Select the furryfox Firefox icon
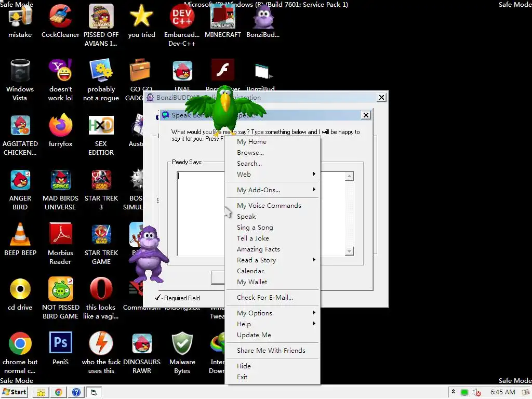Screen dimensions: 532x399 (x=60, y=130)
